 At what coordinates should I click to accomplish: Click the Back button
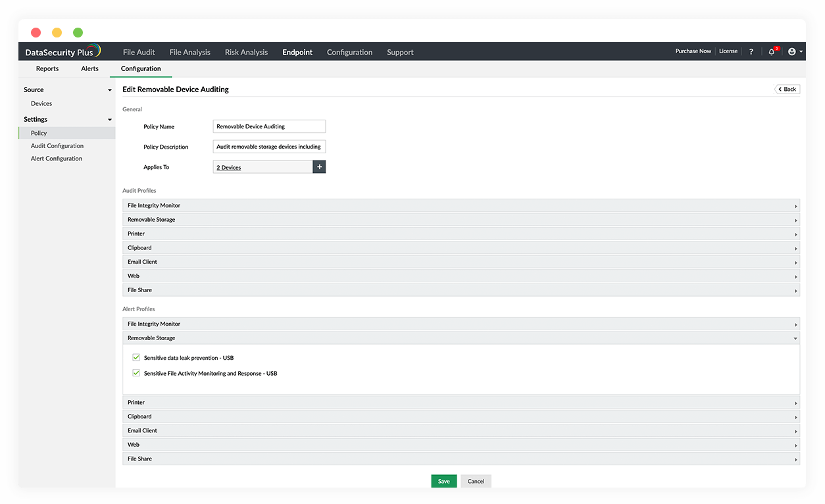click(787, 89)
